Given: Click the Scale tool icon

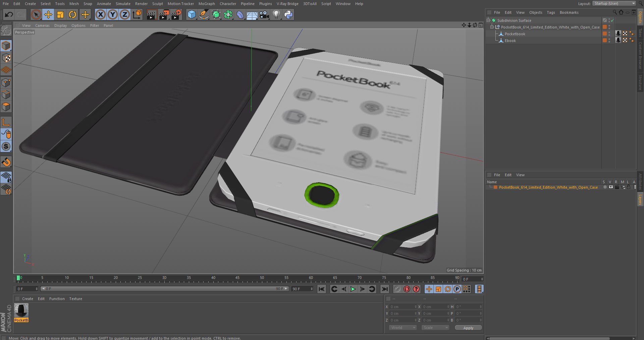Looking at the screenshot, I should point(60,14).
